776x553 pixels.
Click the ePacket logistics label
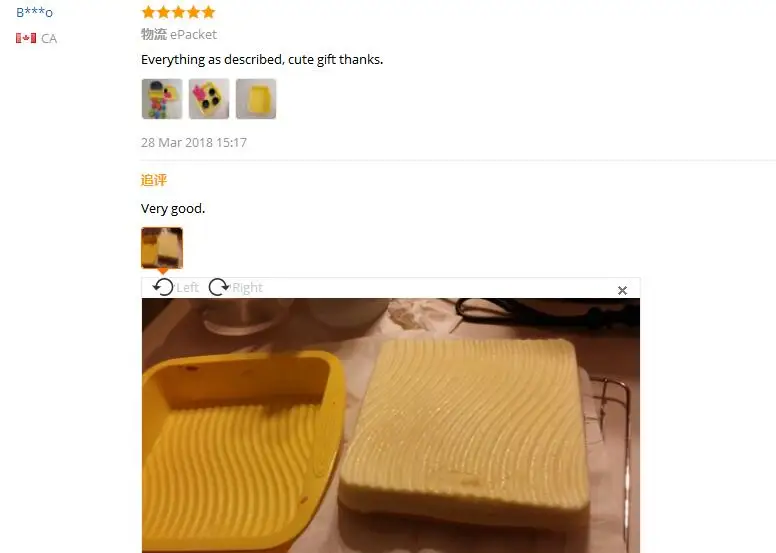[x=194, y=34]
